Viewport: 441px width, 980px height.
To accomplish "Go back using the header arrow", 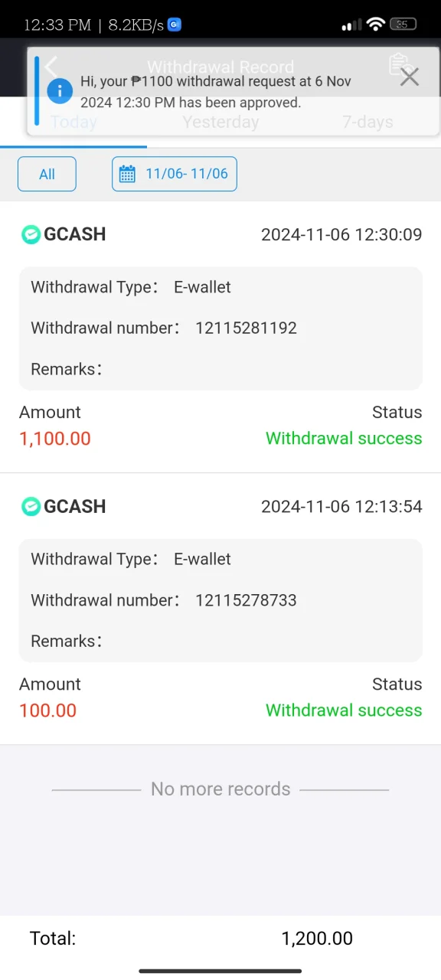I will click(x=51, y=67).
